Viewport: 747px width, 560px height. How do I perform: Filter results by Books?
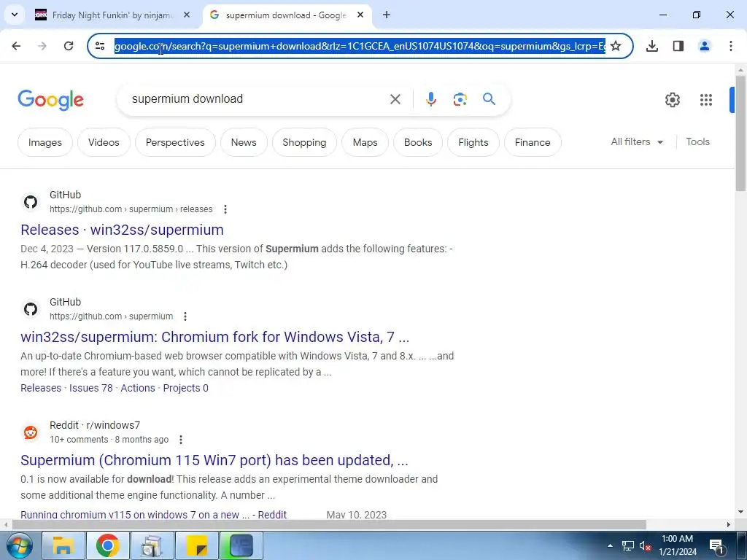click(418, 142)
